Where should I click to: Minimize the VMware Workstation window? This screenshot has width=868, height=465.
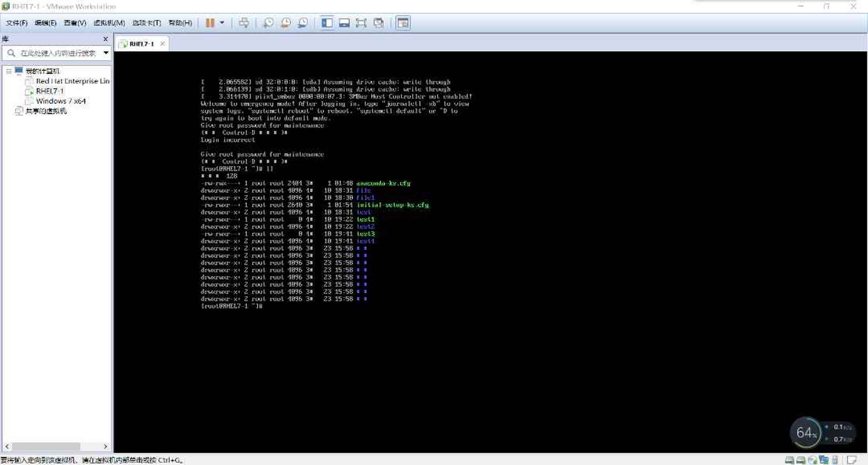pyautogui.click(x=801, y=6)
